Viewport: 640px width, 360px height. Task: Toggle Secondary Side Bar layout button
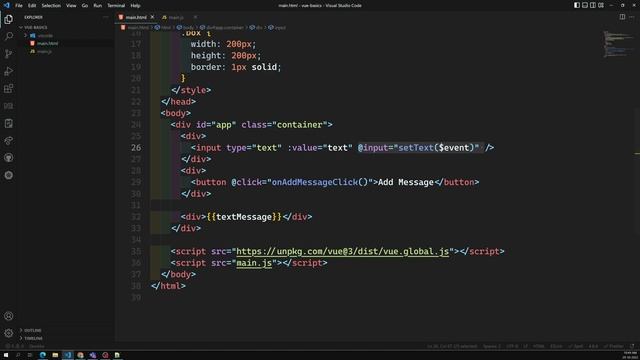593,5
